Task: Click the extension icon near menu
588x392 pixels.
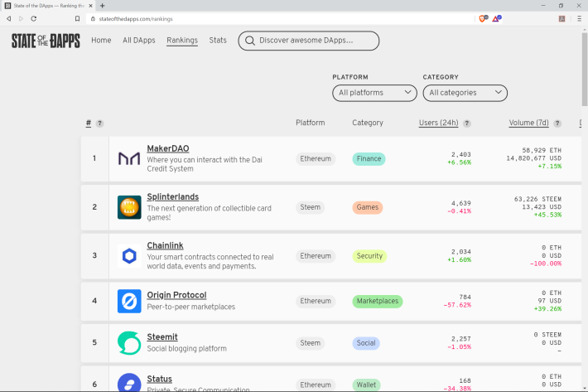Action: tap(561, 19)
